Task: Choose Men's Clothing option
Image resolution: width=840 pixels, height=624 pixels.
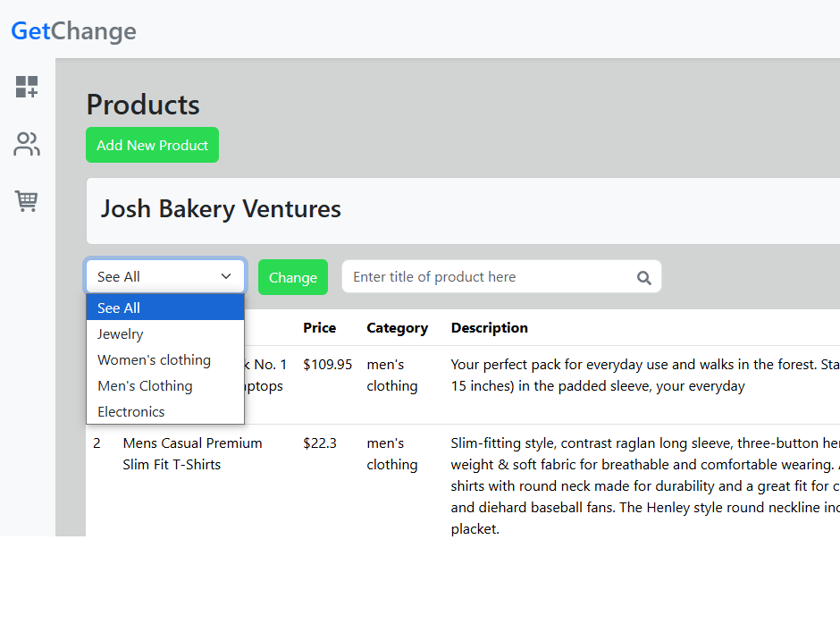Action: click(165, 385)
